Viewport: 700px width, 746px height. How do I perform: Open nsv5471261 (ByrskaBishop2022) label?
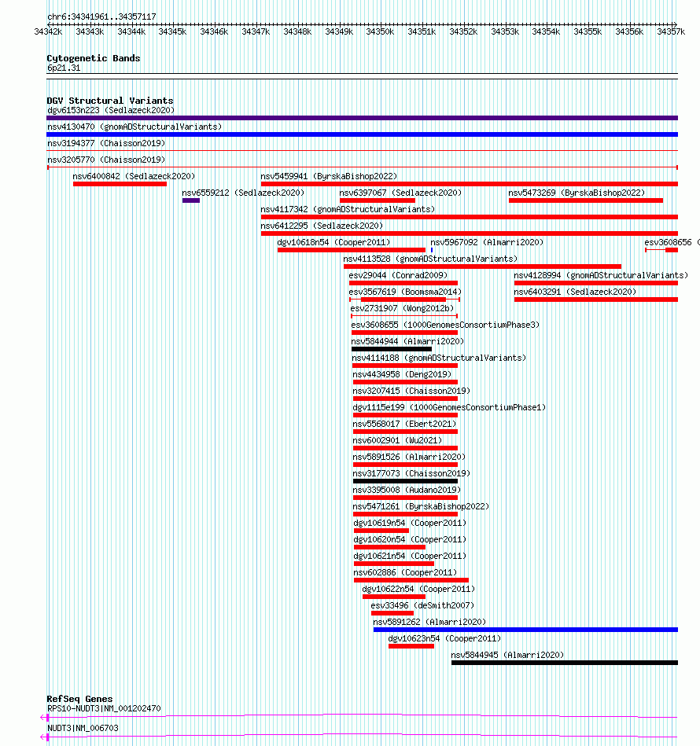(x=421, y=506)
